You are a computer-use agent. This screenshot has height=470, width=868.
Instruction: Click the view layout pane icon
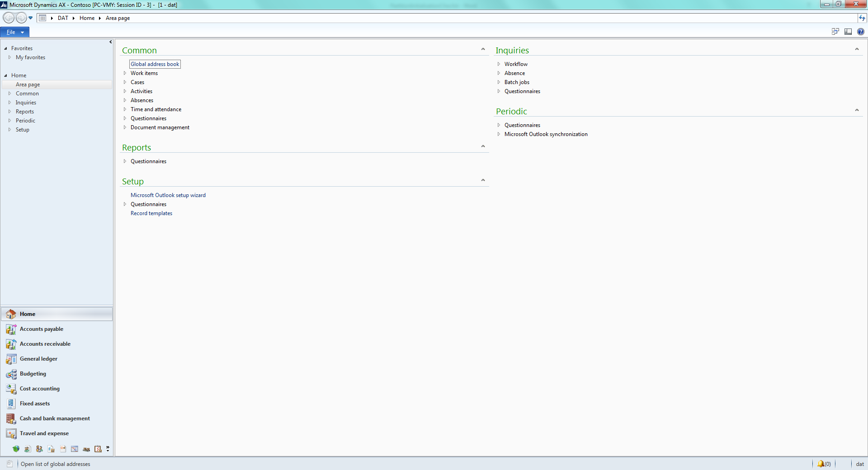848,32
